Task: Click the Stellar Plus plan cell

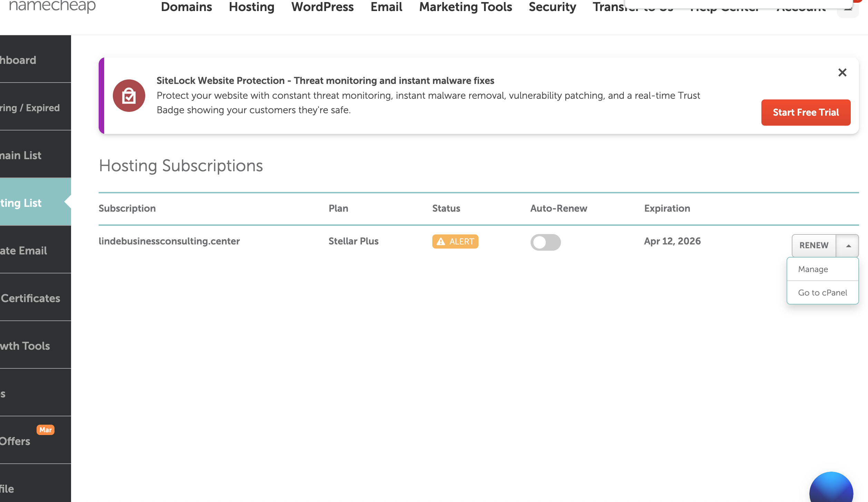Action: 353,241
